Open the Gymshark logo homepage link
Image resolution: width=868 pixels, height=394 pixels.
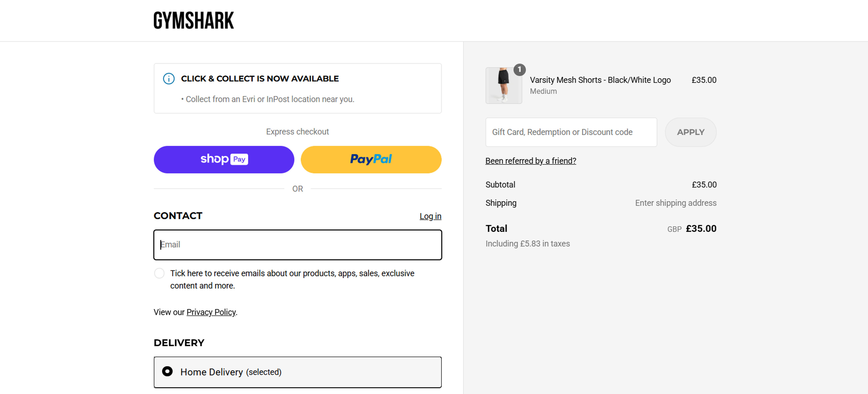click(193, 20)
